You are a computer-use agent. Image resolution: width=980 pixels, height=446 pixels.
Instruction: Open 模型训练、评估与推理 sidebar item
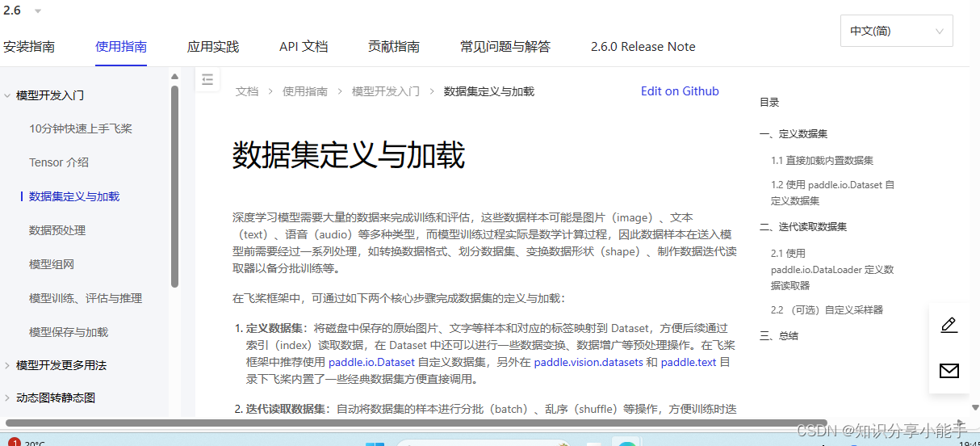click(x=86, y=298)
